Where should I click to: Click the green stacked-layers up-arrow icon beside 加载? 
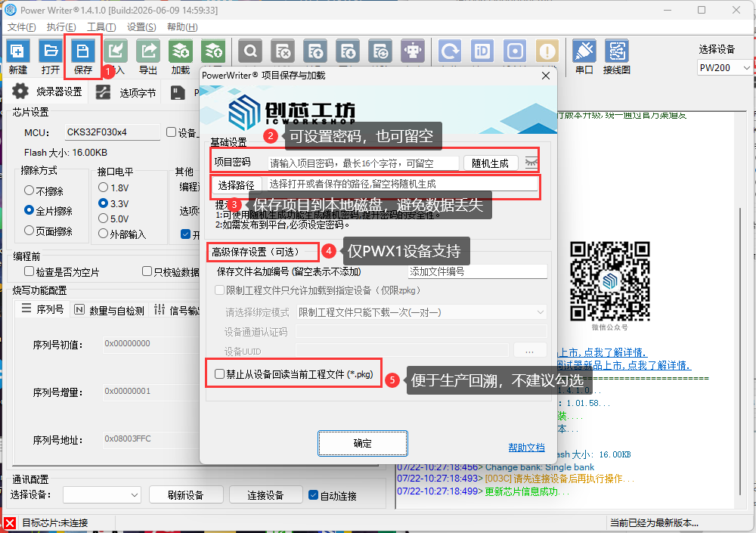coord(213,51)
